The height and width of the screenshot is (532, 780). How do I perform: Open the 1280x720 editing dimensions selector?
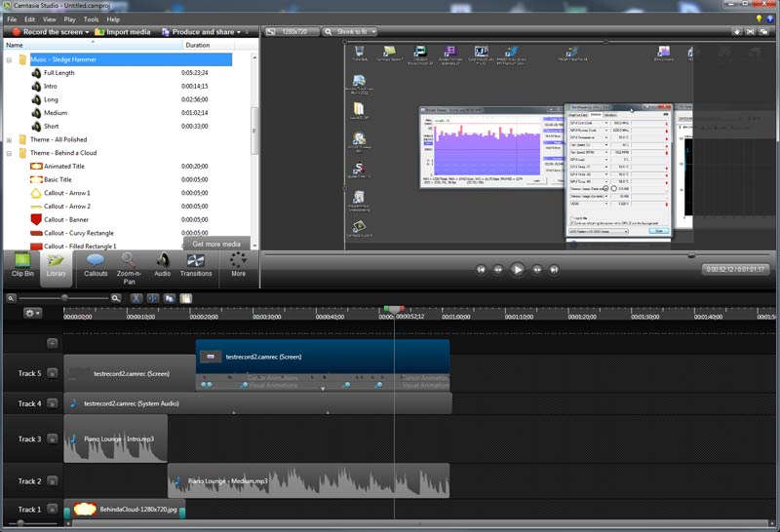coord(292,32)
